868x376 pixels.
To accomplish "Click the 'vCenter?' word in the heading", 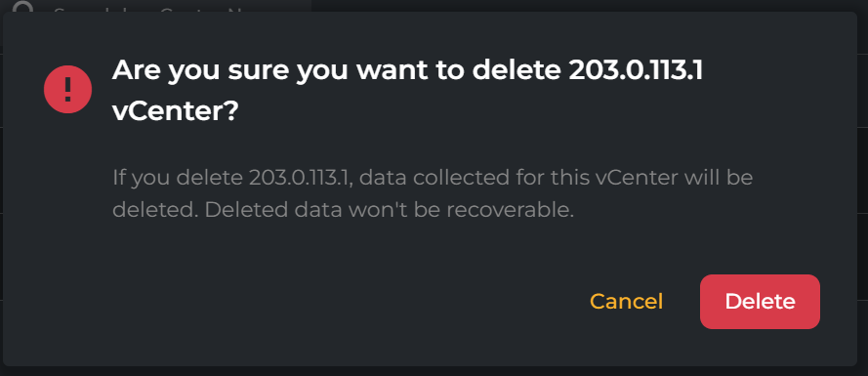I will pos(175,112).
